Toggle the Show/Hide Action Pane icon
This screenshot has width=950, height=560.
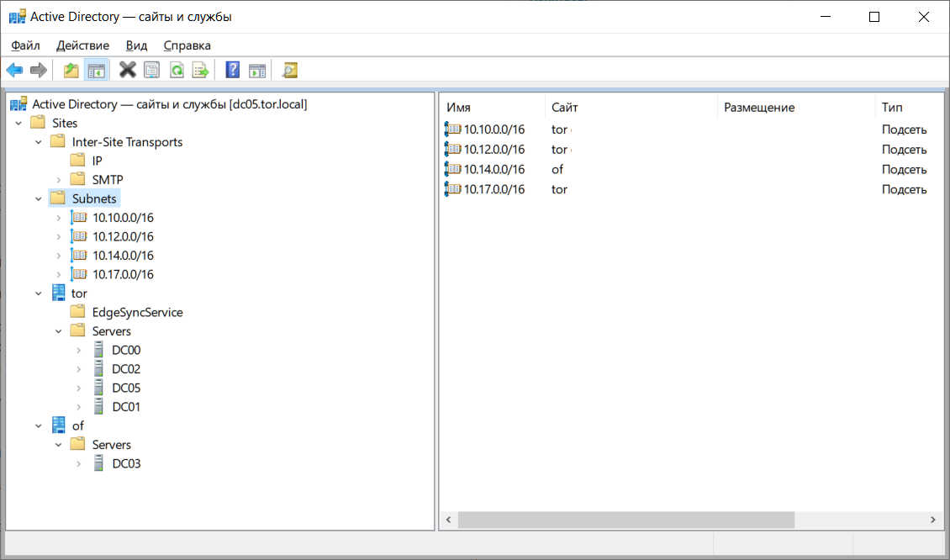click(257, 71)
